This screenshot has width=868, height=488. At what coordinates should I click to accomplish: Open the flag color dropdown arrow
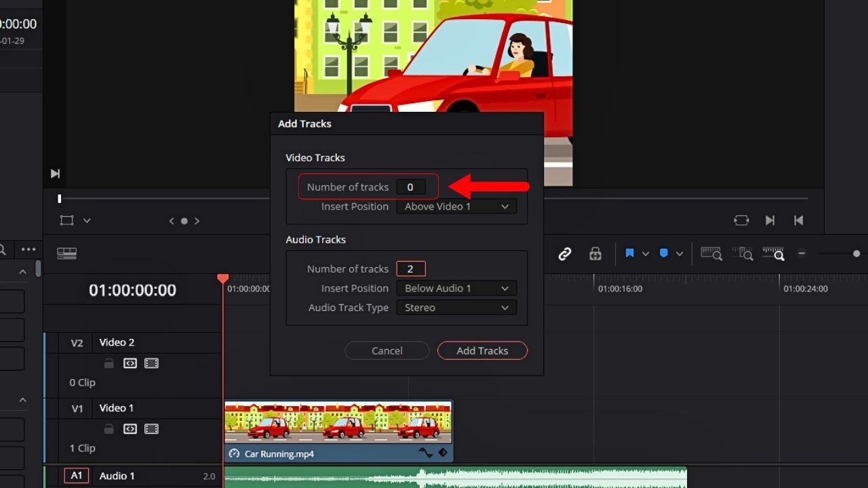pyautogui.click(x=646, y=253)
